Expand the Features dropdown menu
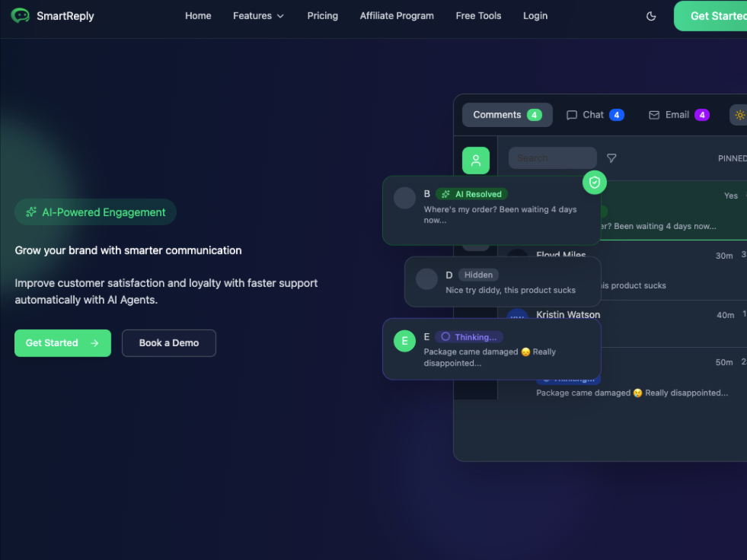Viewport: 747px width, 560px height. tap(258, 16)
